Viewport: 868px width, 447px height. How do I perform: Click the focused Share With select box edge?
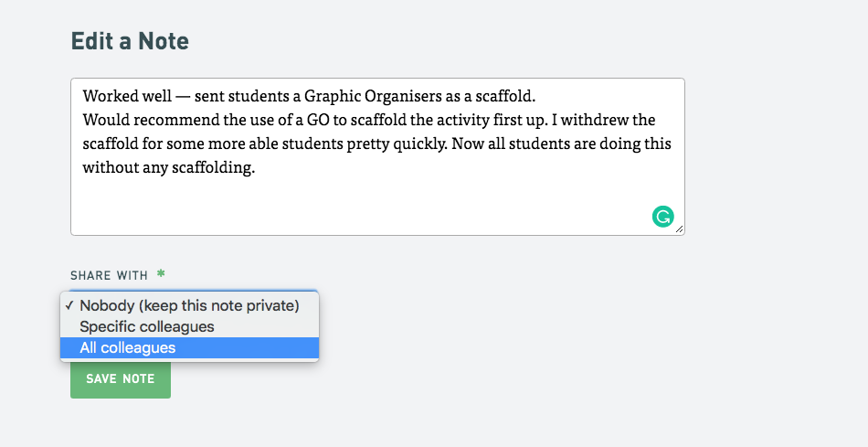[x=194, y=291]
